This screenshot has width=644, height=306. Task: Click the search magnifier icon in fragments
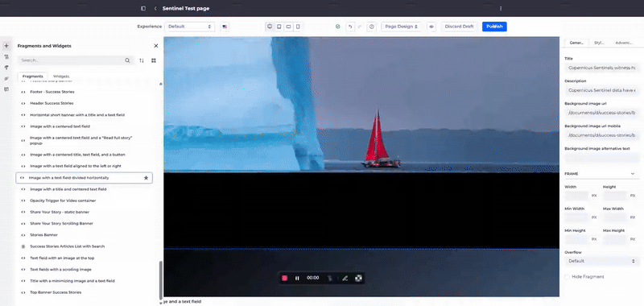127,60
